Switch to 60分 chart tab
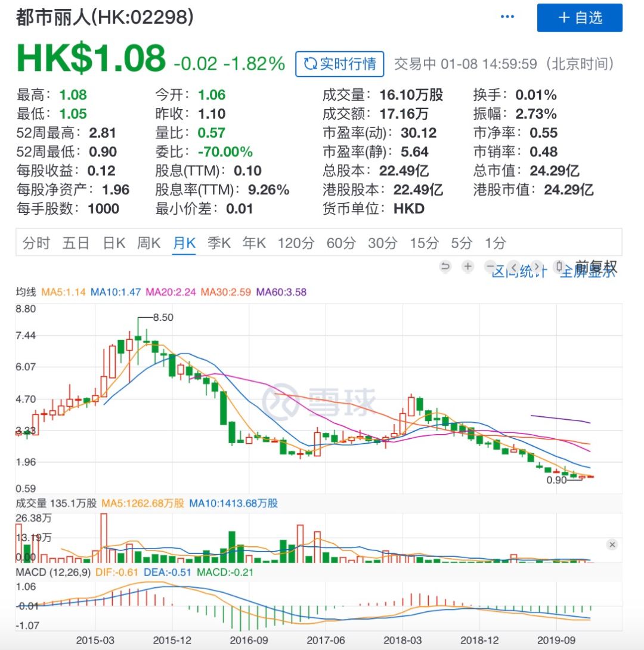 [341, 243]
